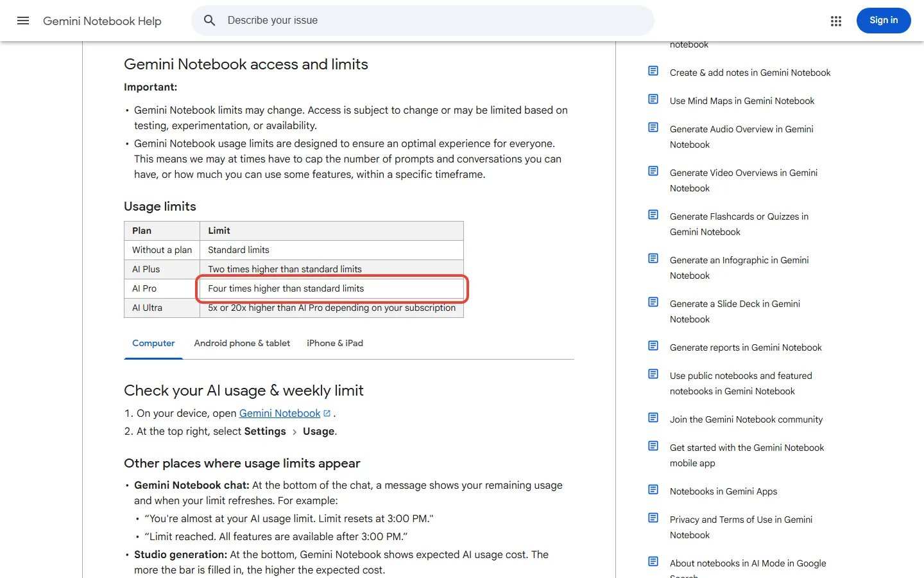Click 'Gemini Notebook access and limits' heading
Viewport: 924px width, 578px height.
click(x=246, y=64)
